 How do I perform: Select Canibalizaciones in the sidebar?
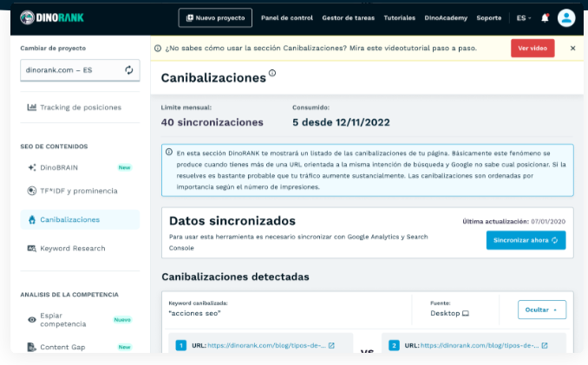tap(80, 219)
